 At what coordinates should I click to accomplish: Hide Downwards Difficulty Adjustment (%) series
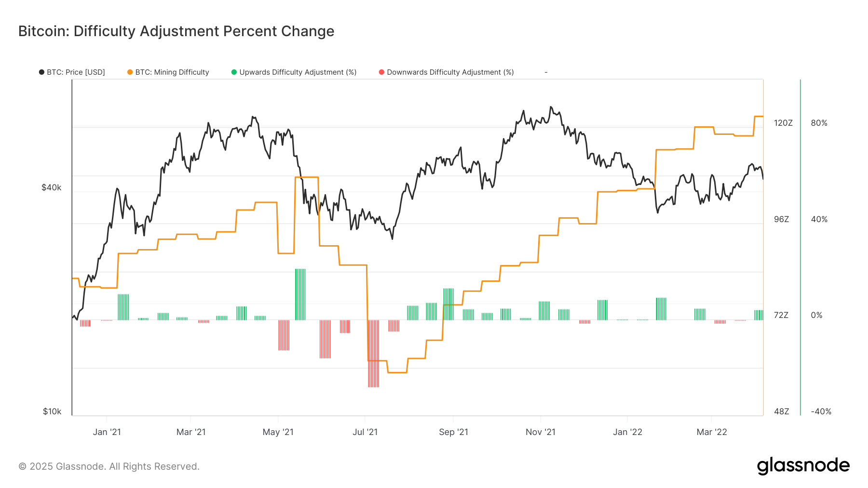(450, 72)
